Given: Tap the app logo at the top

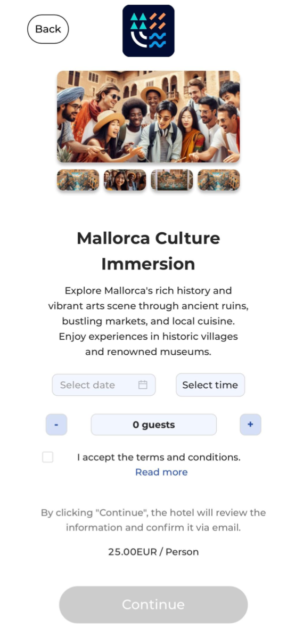Looking at the screenshot, I should click(149, 31).
